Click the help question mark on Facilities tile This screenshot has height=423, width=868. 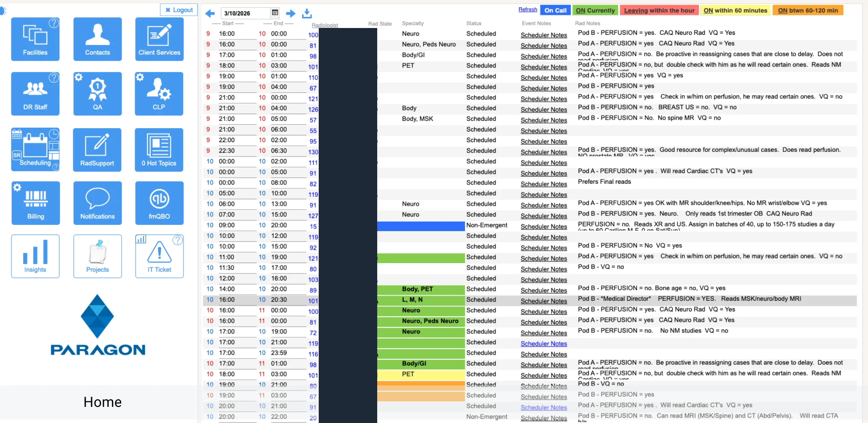[54, 23]
